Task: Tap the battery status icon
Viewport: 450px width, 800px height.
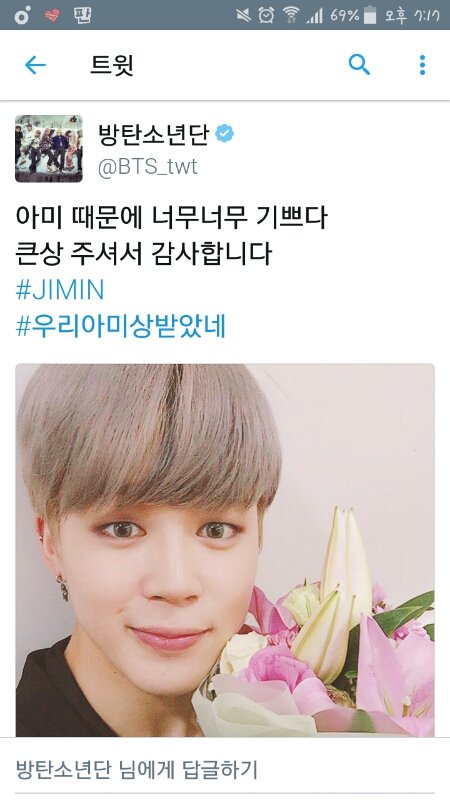Action: tap(370, 15)
